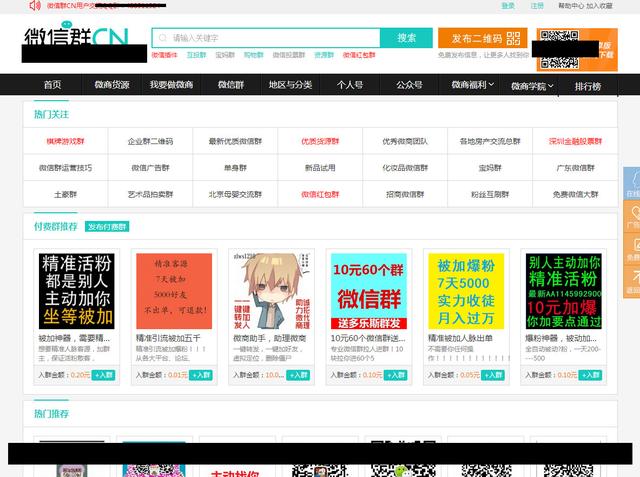Open 微信广告群 in hot topics
The height and width of the screenshot is (477, 640).
click(150, 168)
